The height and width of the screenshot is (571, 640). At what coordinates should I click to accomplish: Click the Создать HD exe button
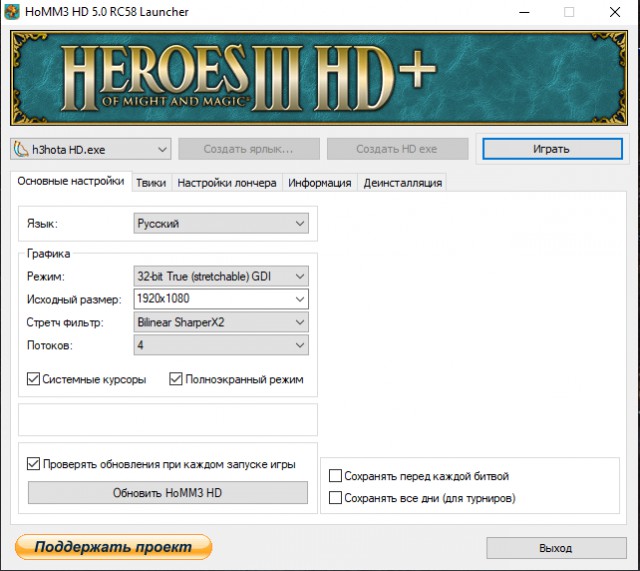pos(397,149)
